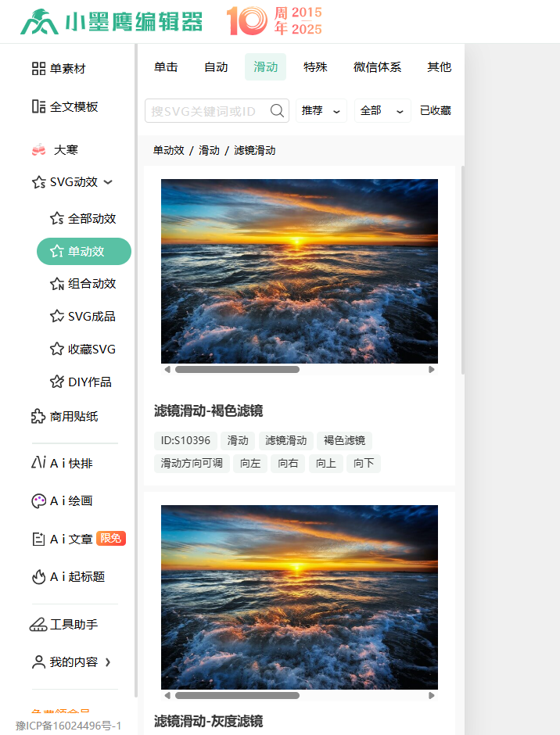The height and width of the screenshot is (735, 560).
Task: Click the content list vertical scrollbar
Action: [x=463, y=270]
